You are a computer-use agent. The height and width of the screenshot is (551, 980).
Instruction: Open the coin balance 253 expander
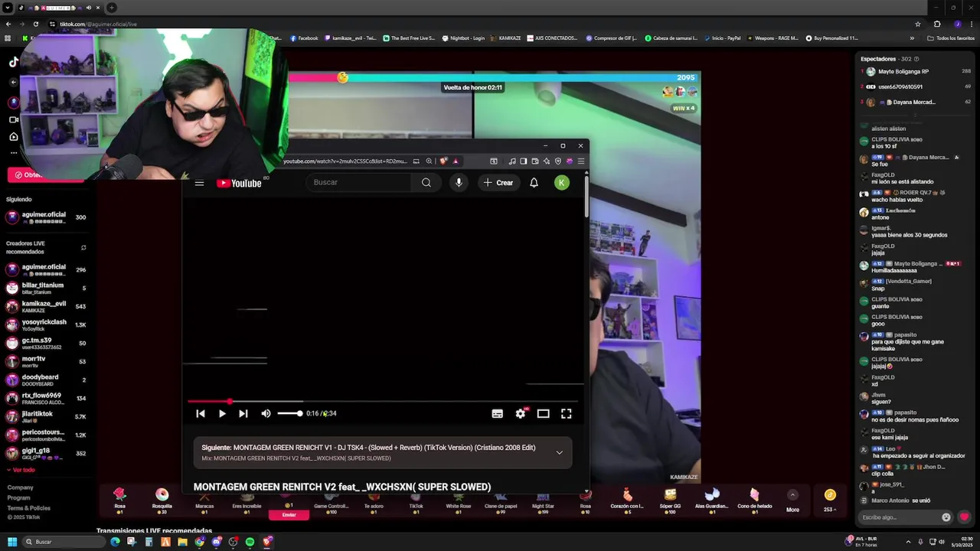[830, 500]
